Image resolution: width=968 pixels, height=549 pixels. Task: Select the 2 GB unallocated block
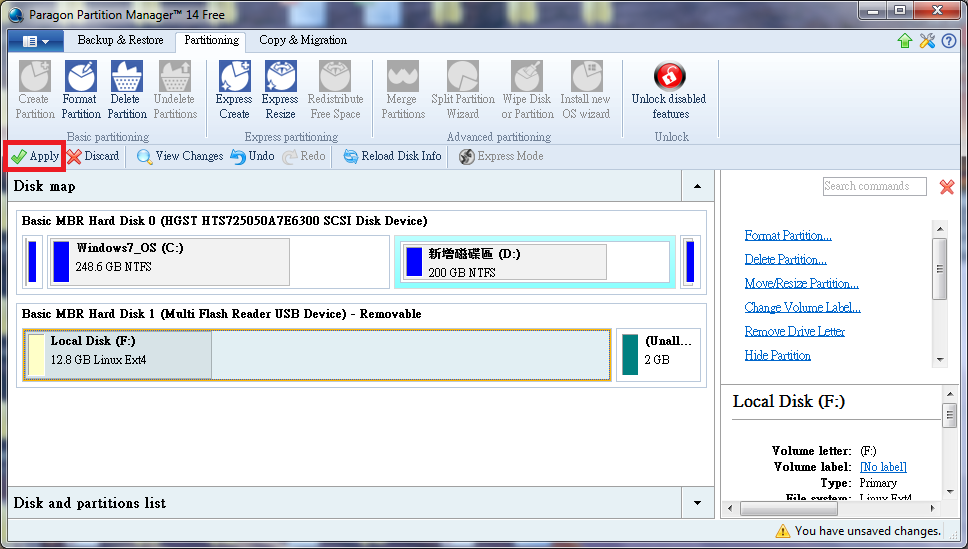click(659, 355)
